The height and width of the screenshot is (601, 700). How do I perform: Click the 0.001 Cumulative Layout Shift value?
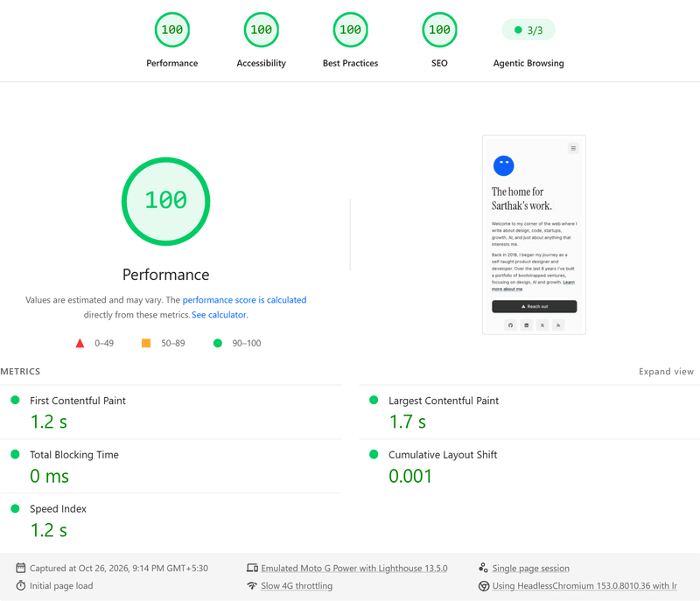(x=410, y=476)
